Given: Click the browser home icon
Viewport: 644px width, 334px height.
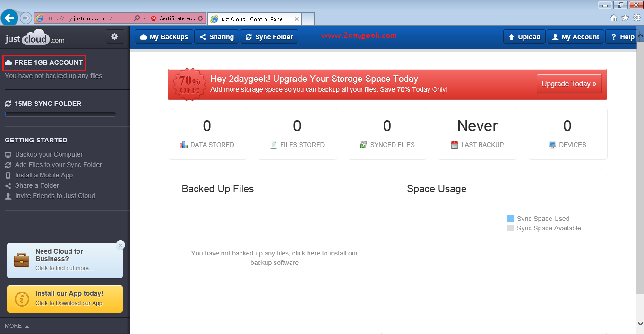Looking at the screenshot, I should point(614,18).
